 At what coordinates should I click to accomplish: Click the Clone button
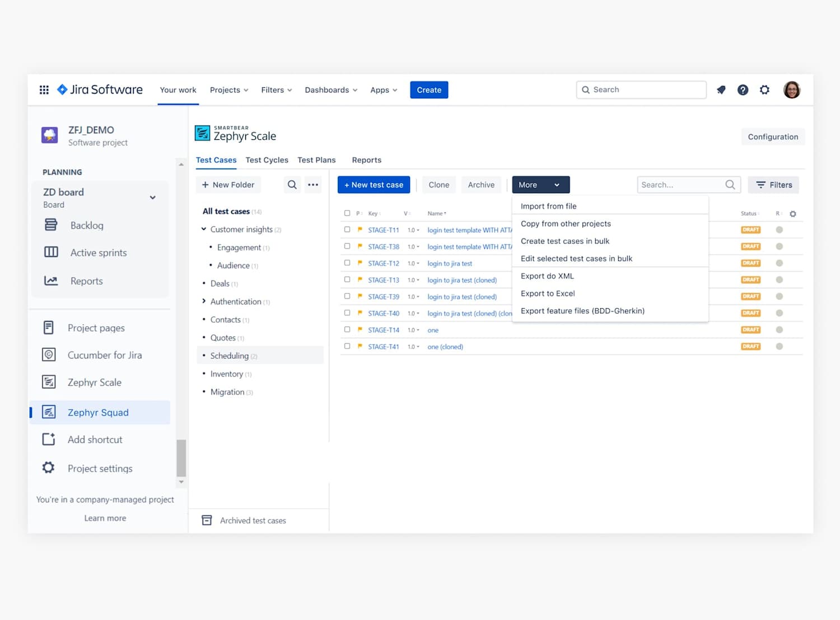(439, 185)
